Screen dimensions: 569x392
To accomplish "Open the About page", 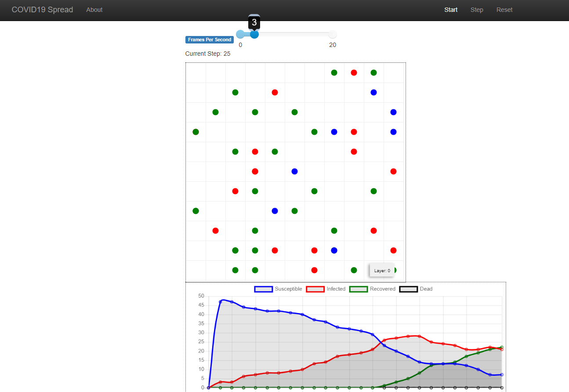I will pos(94,10).
